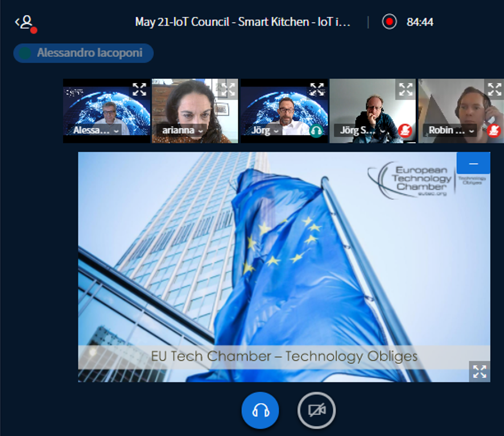
Task: Enable camera with the crossed-out camera button
Action: pyautogui.click(x=317, y=410)
